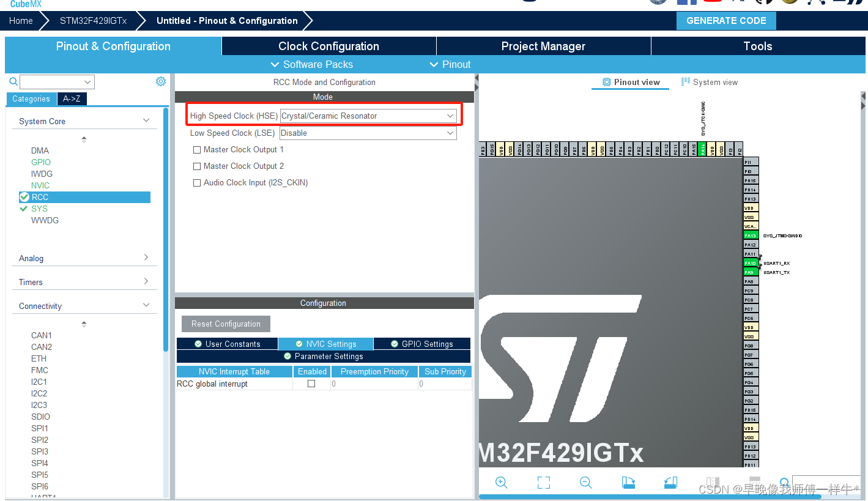868x501 pixels.
Task: Click pin PA11 on the chip
Action: [751, 254]
